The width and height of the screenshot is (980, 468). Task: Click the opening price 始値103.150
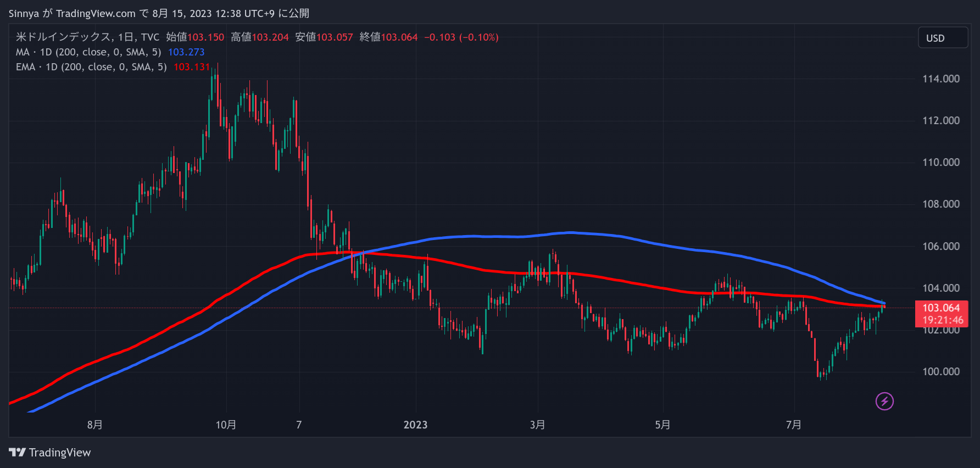195,37
